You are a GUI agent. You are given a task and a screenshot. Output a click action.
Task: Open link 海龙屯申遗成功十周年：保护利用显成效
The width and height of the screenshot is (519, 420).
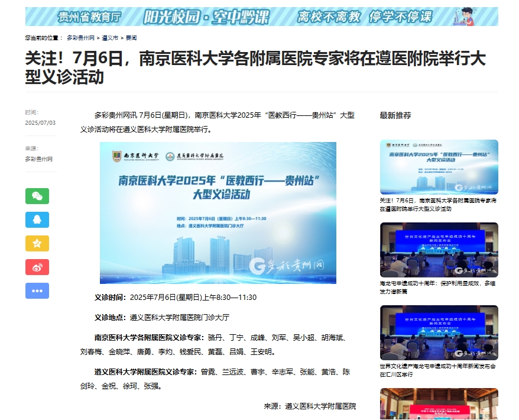tap(437, 287)
